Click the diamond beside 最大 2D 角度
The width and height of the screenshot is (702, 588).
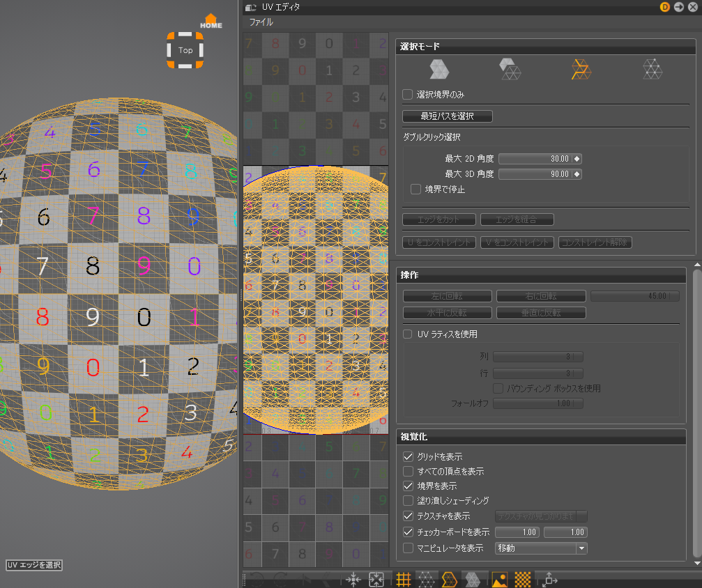(x=577, y=159)
